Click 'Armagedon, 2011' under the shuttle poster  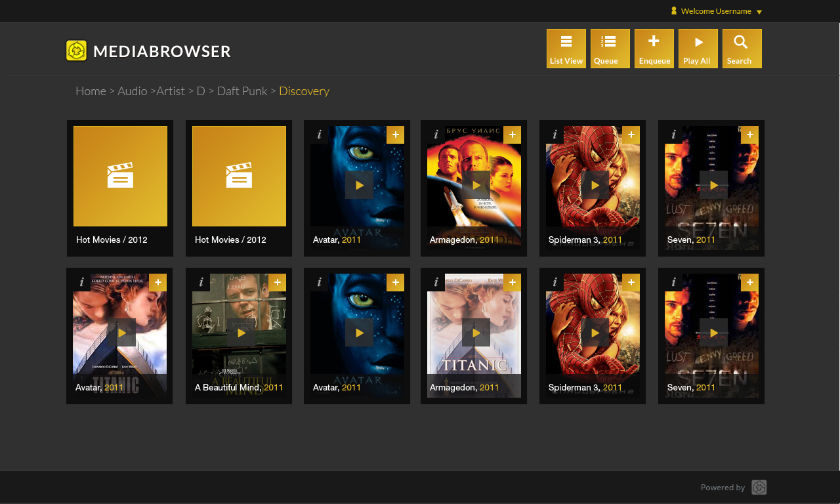click(465, 240)
